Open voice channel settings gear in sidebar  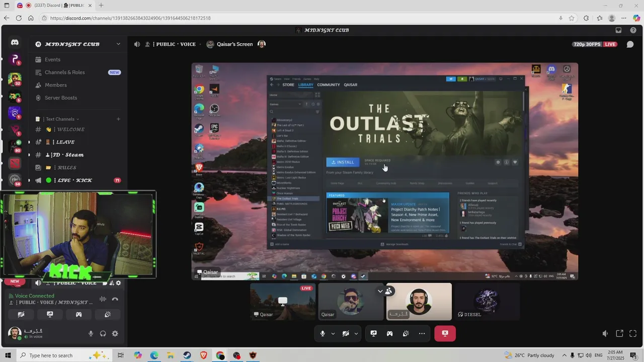pyautogui.click(x=118, y=283)
